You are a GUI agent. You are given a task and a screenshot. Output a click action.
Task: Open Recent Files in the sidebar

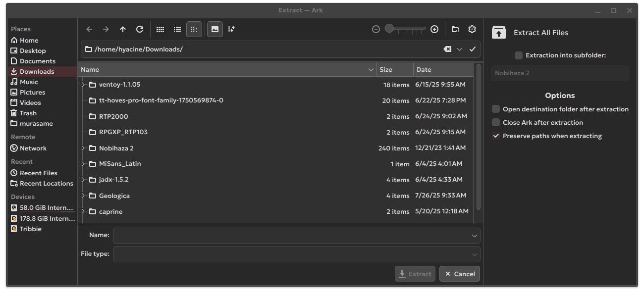tap(38, 173)
